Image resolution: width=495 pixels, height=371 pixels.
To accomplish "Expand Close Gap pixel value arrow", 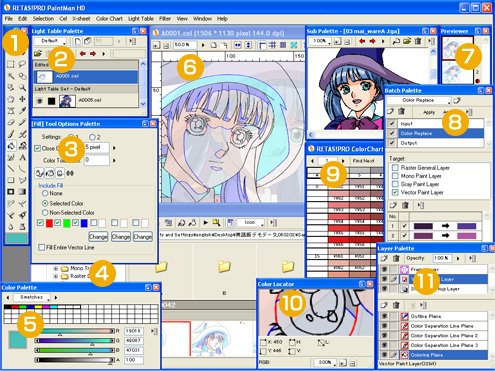I will click(114, 148).
